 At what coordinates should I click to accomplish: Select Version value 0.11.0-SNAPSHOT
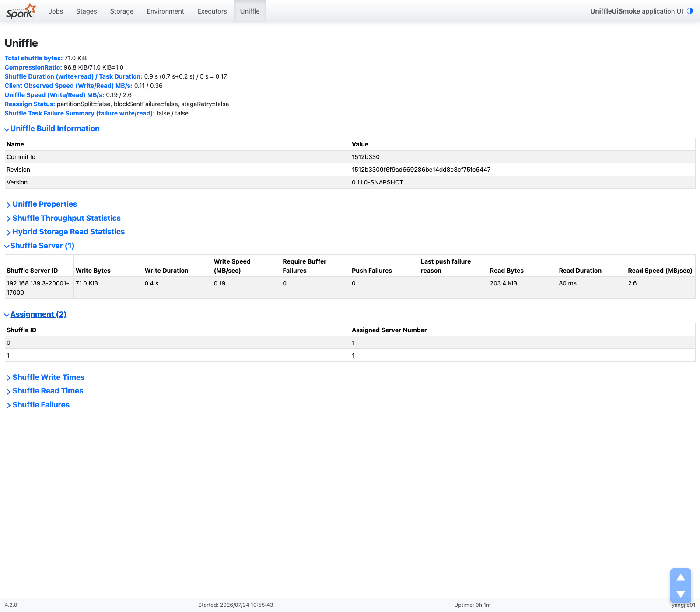point(378,182)
